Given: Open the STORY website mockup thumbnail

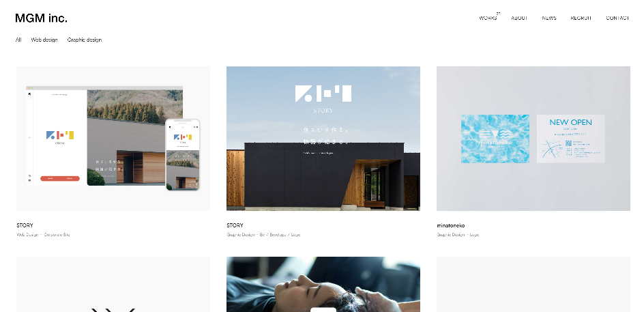Looking at the screenshot, I should [x=113, y=139].
